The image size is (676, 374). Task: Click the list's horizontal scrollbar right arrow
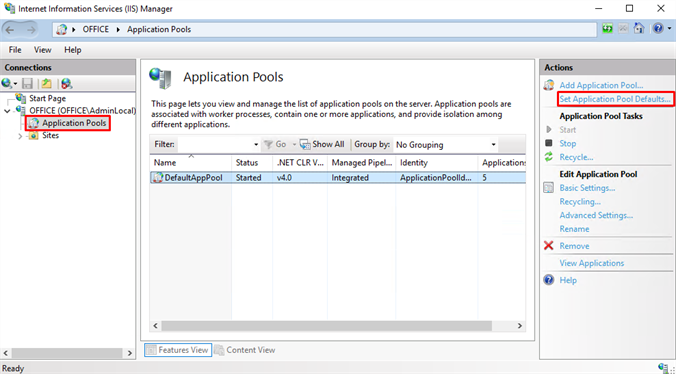click(x=520, y=326)
